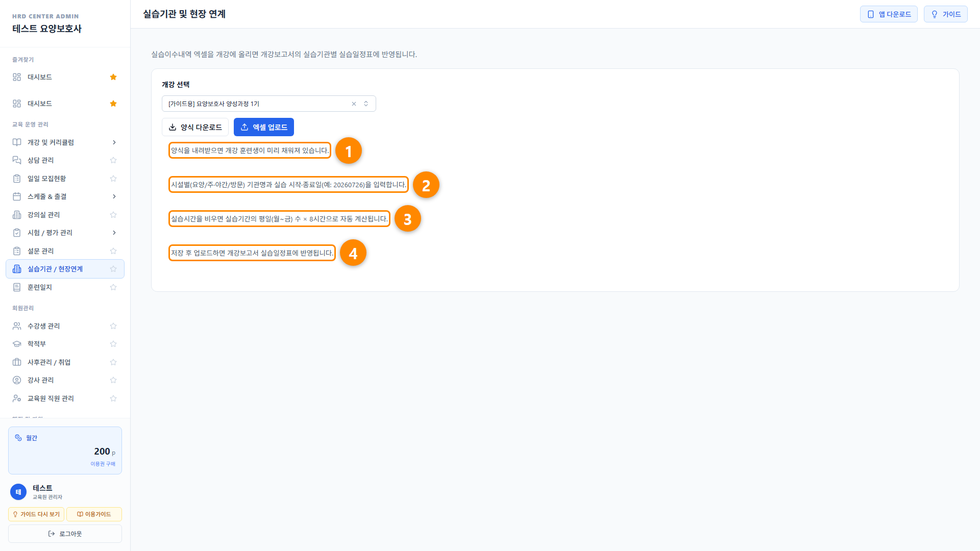Image resolution: width=980 pixels, height=551 pixels.
Task: Click the 월간 points coin icon
Action: 18,438
